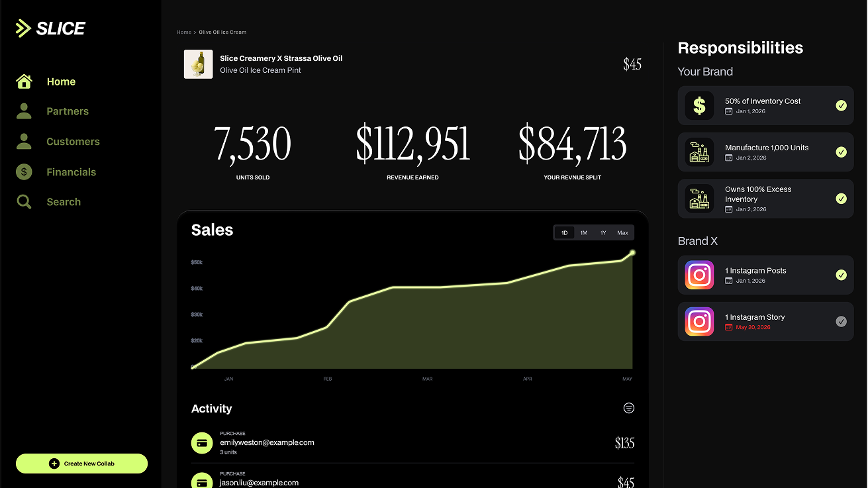Toggle the checkmark for 50% of Inventory Cost

click(x=841, y=105)
